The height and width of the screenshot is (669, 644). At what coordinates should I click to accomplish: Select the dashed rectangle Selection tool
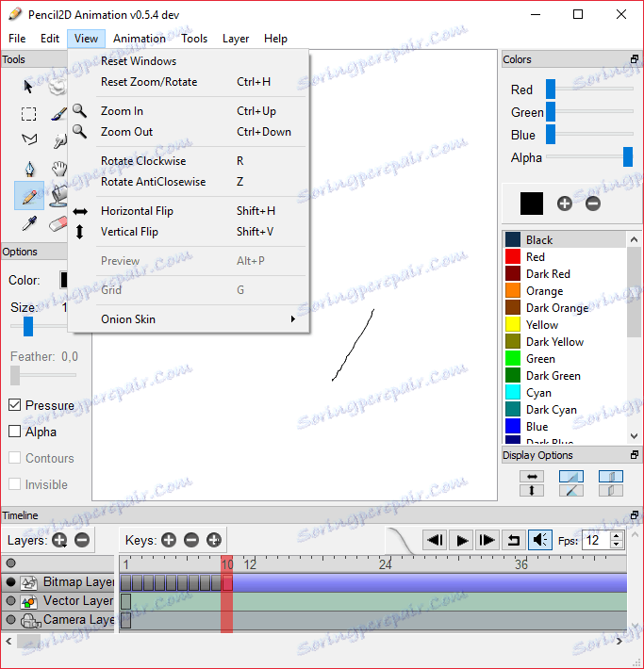click(28, 114)
